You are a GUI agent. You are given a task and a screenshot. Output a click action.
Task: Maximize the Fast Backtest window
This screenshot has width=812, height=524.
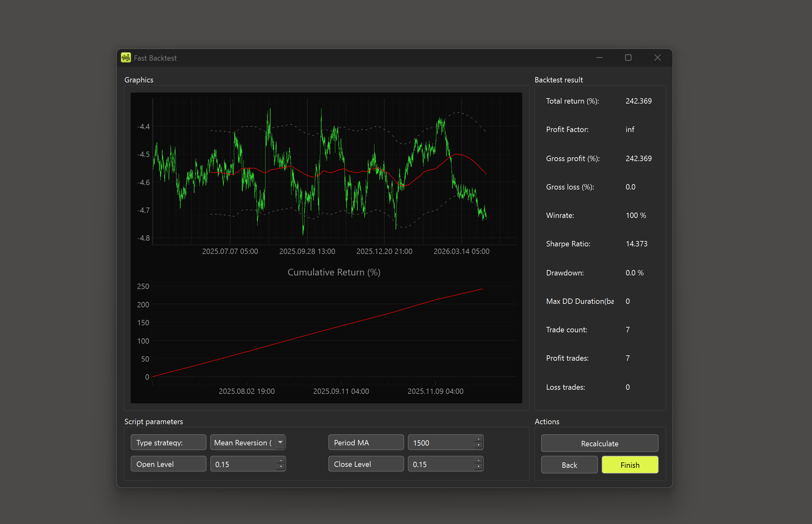point(628,58)
